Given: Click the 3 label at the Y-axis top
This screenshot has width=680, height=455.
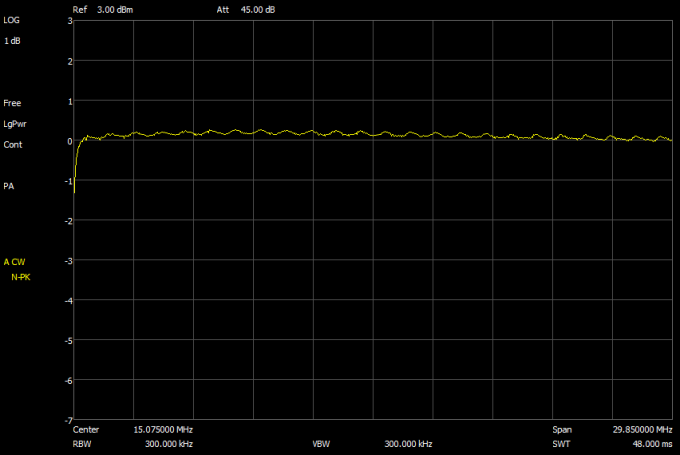Looking at the screenshot, I should point(69,21).
